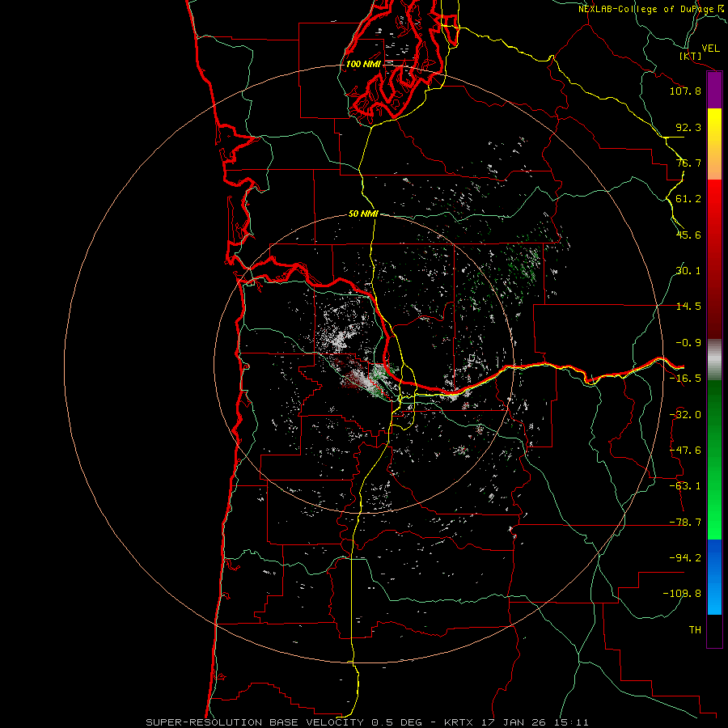Image resolution: width=728 pixels, height=728 pixels.
Task: Select the 50 NMI range ring label
Action: point(363,214)
